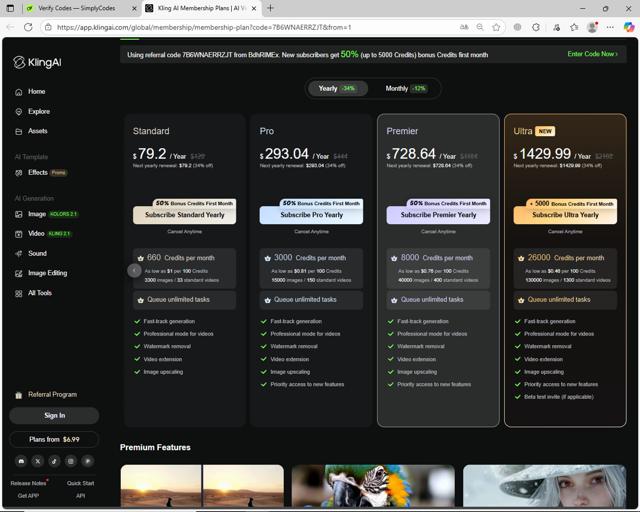Screen dimensions: 640x512
Task: Open Image generation in sidebar
Action: click(46, 214)
